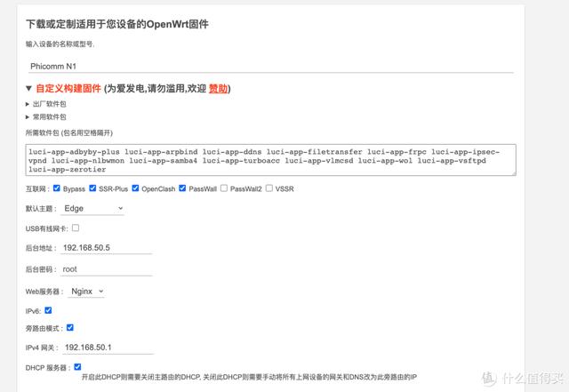Click the page title 下载或定制适用于您设备的OpenWrt固件
569x392 pixels.
coord(116,24)
